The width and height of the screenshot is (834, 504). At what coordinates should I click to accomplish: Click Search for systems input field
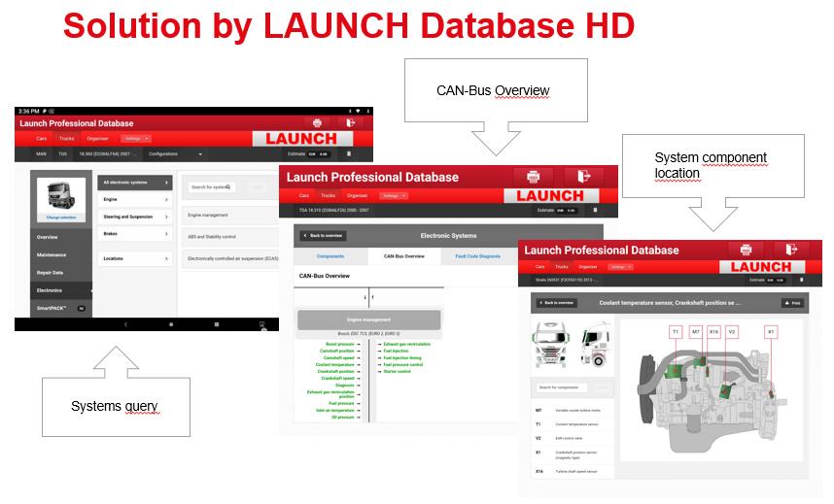(211, 187)
